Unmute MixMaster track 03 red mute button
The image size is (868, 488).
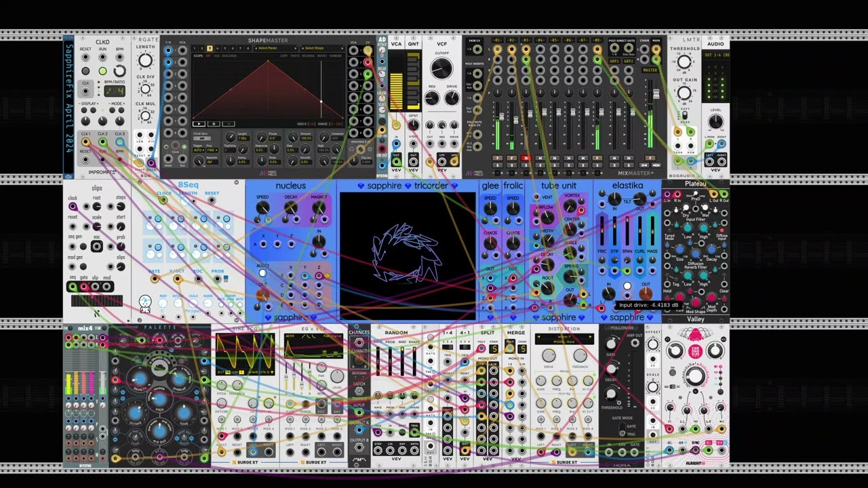coord(526,158)
